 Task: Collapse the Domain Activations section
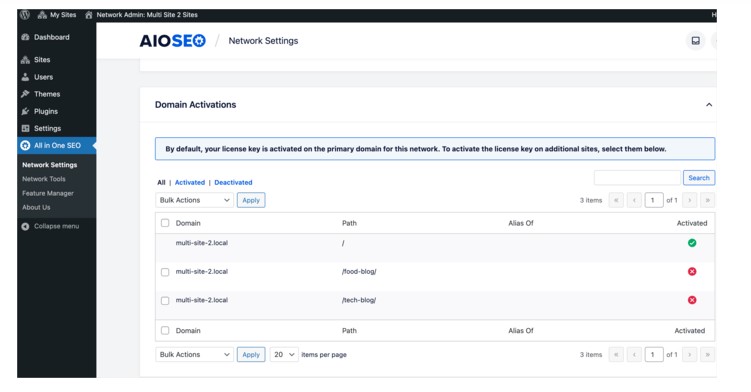point(709,104)
